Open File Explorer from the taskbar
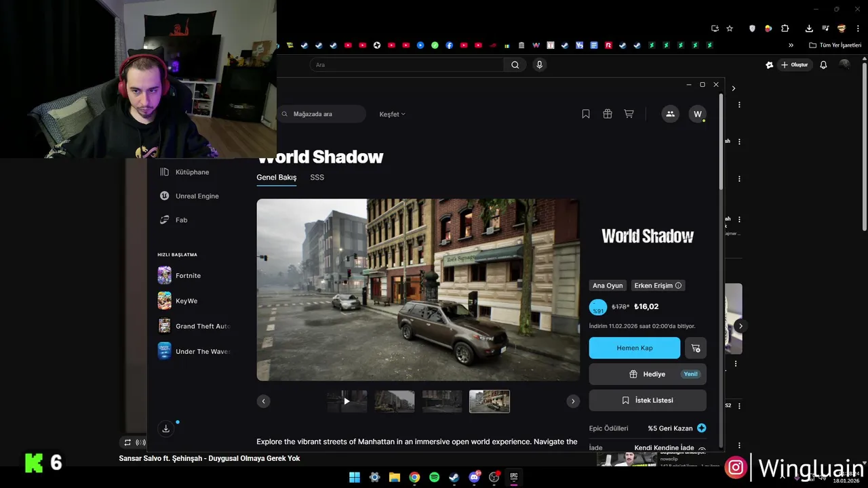This screenshot has height=488, width=868. pos(394,477)
